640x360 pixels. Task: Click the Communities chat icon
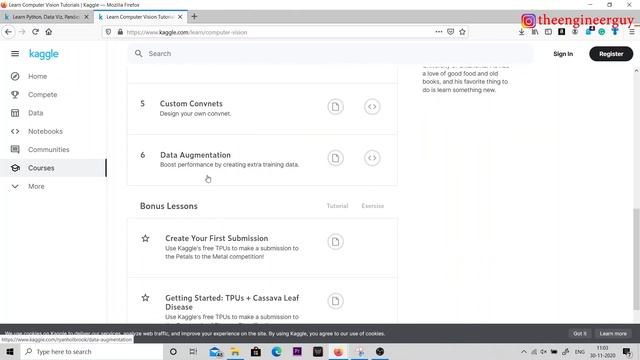point(15,149)
